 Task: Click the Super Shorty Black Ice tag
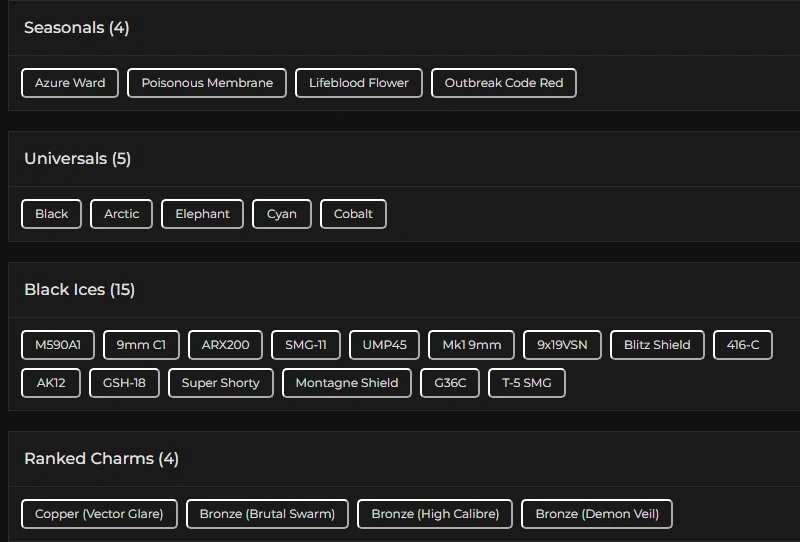(221, 383)
